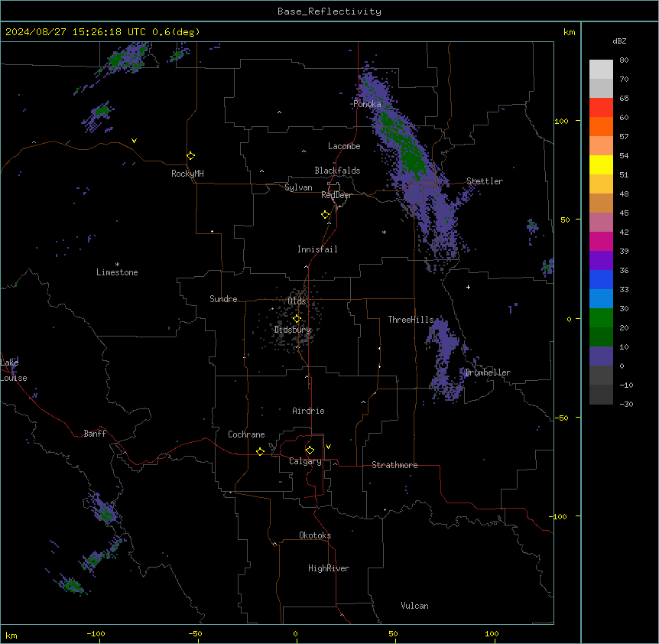Pick the magenta 42-39 dBZ legend swatch
Viewport: 659px width, 644px height.
(x=601, y=241)
